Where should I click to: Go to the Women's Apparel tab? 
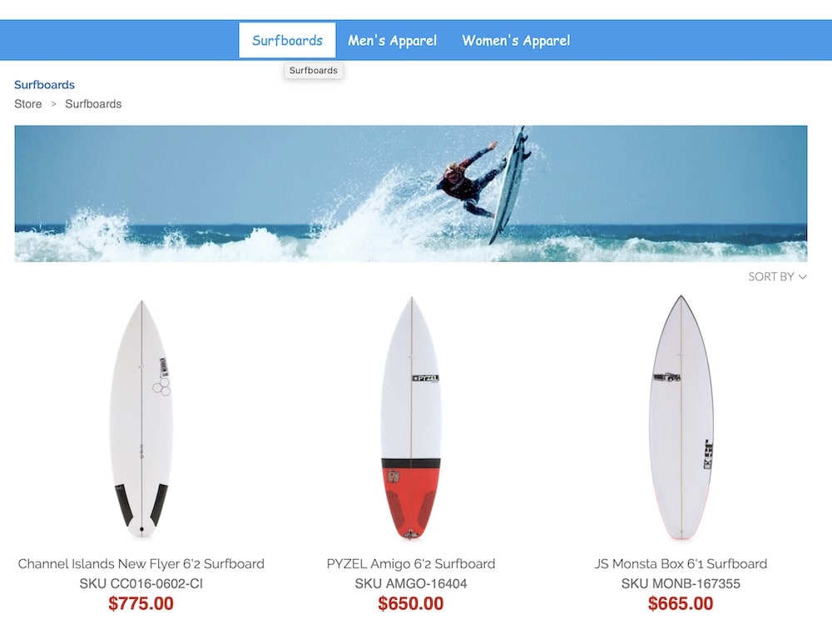pos(516,41)
